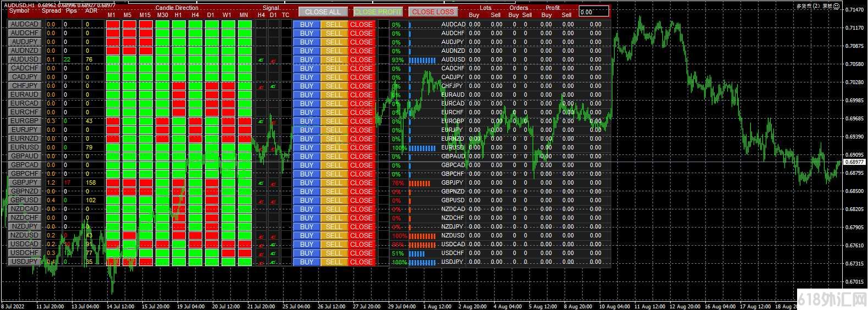Click the USDCHF D1 signal arrow
This screenshot has height=310, width=868.
coord(273,253)
